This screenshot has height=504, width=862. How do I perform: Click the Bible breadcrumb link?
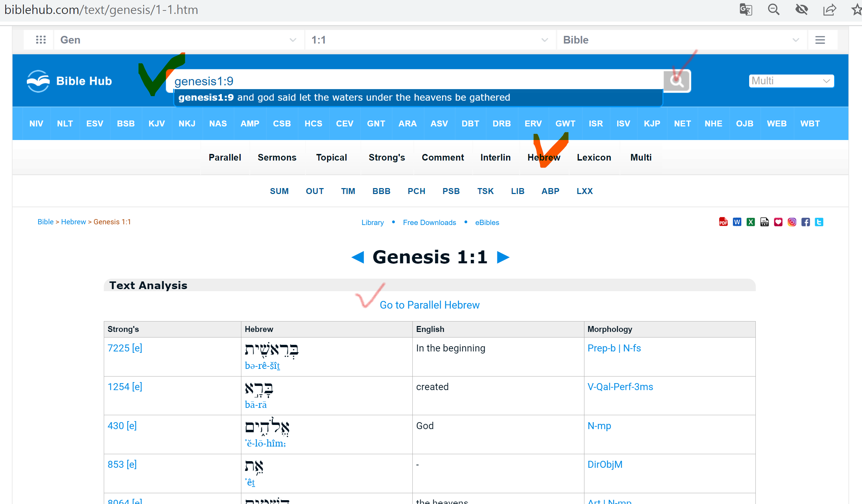(x=46, y=222)
